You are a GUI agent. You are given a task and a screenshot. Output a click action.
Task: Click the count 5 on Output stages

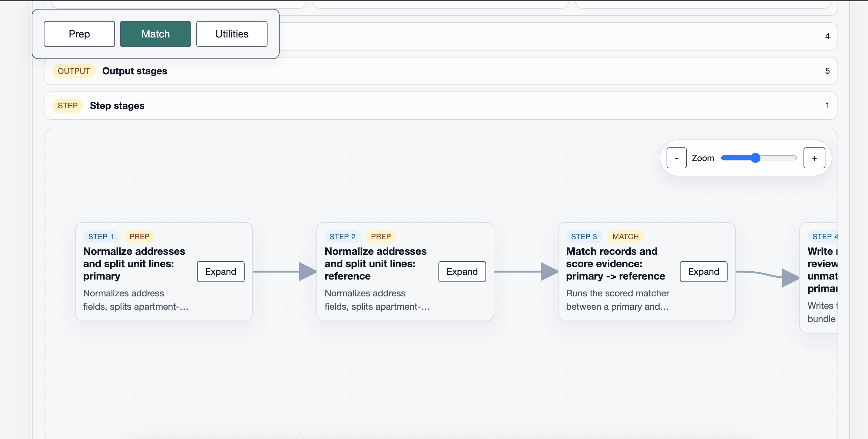point(827,71)
